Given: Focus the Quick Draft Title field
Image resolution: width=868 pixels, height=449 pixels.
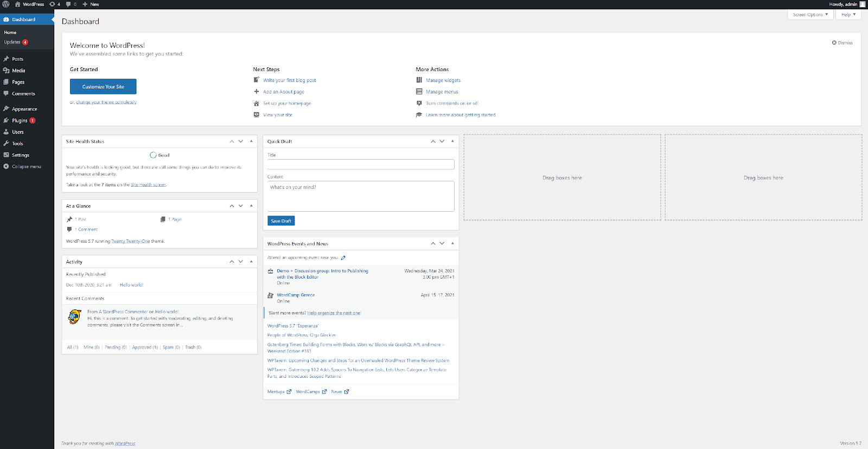Looking at the screenshot, I should (x=361, y=165).
